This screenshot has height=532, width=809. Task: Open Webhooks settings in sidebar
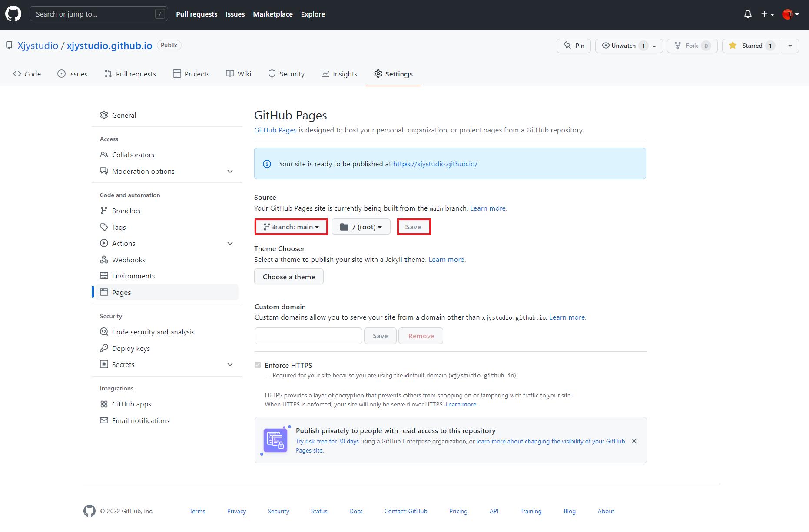pos(128,260)
